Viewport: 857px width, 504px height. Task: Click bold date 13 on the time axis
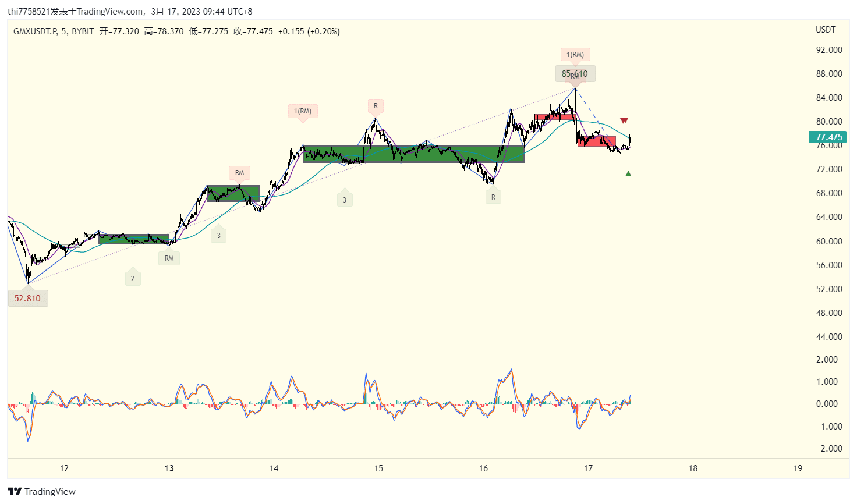(x=169, y=468)
